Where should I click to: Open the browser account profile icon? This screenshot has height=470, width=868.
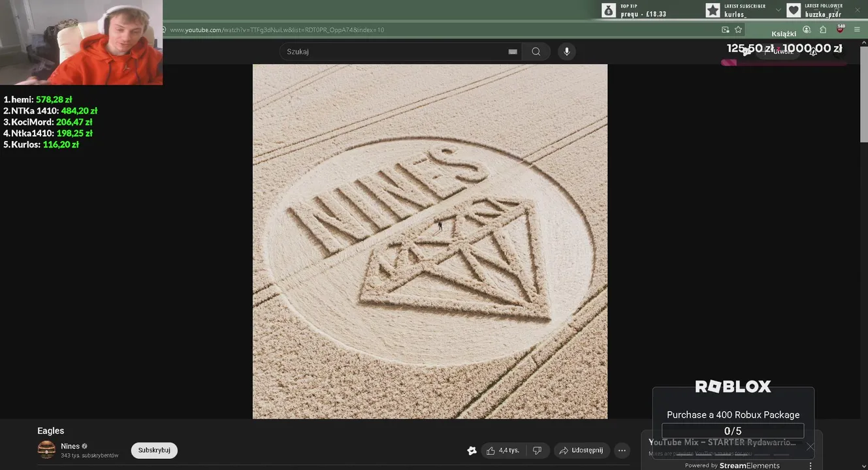(x=807, y=29)
